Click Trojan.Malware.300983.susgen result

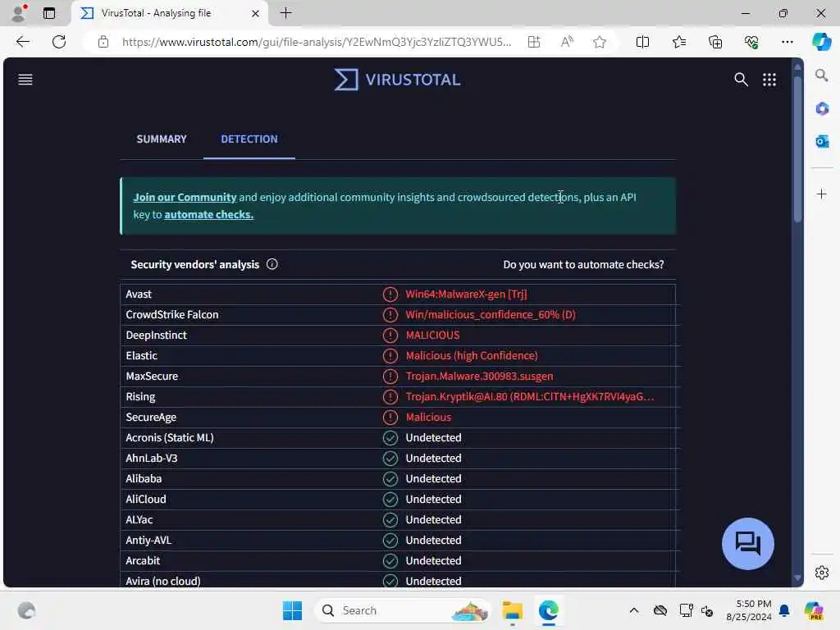point(479,376)
